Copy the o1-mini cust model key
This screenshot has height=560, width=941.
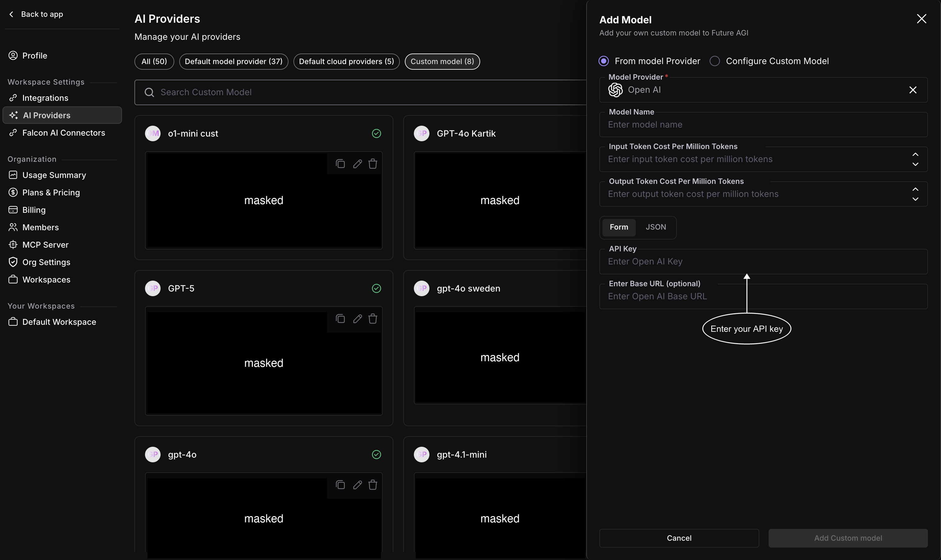point(340,164)
